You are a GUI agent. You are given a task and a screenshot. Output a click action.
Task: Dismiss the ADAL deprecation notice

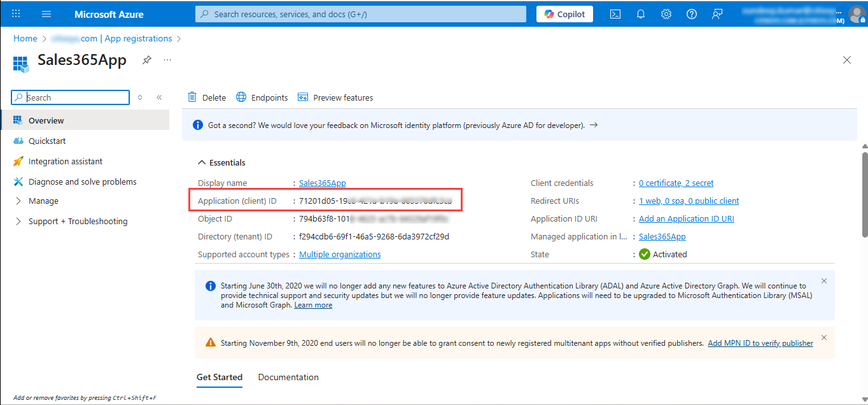click(824, 281)
